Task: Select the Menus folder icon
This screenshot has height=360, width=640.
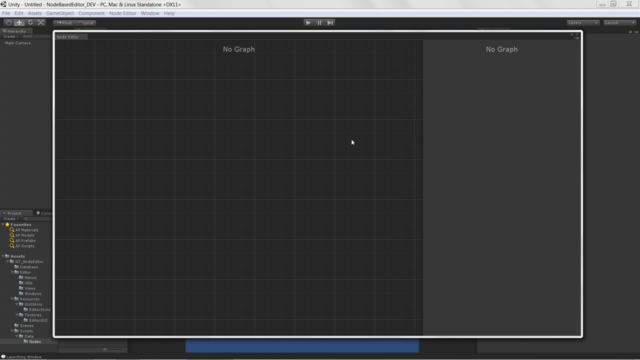Action: (21, 278)
